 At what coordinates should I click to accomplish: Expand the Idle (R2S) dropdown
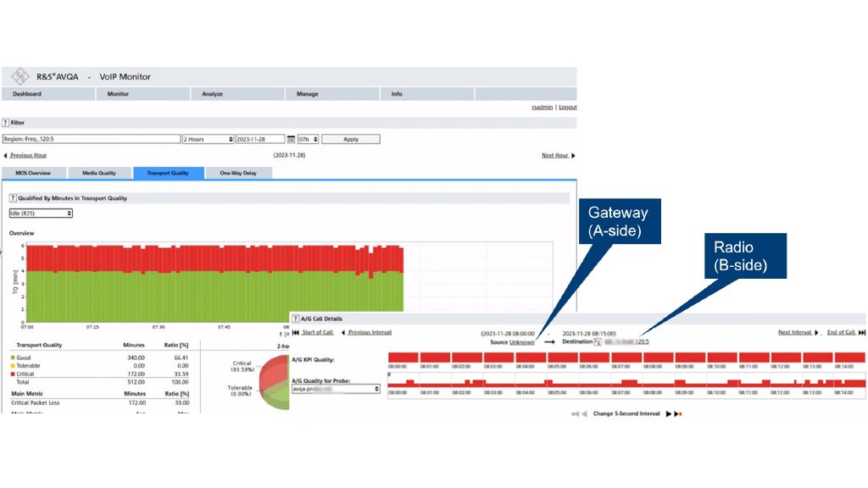(x=41, y=213)
